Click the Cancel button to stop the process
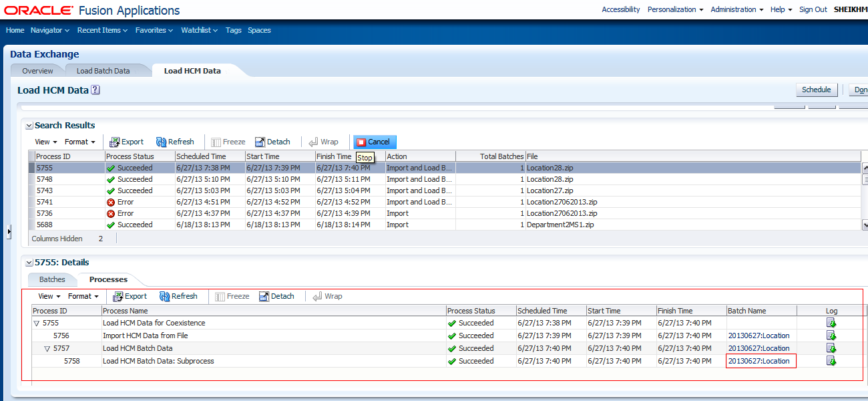Viewport: 868px width, 401px height. [375, 142]
